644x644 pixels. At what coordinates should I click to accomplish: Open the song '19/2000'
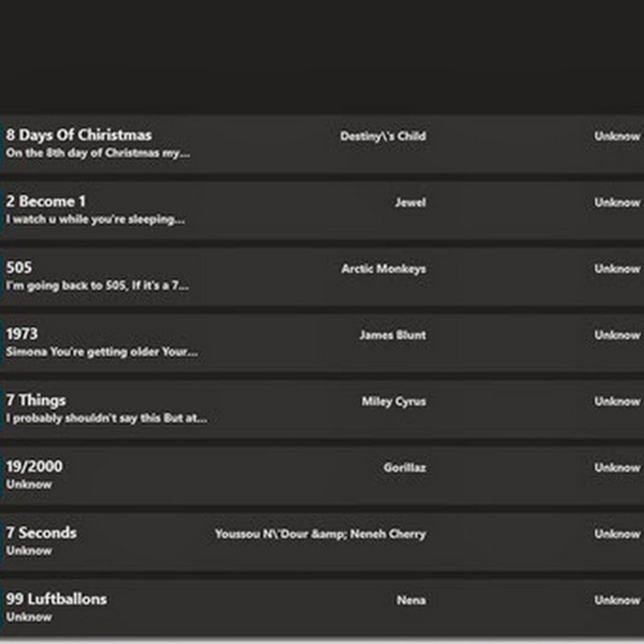coord(34,467)
